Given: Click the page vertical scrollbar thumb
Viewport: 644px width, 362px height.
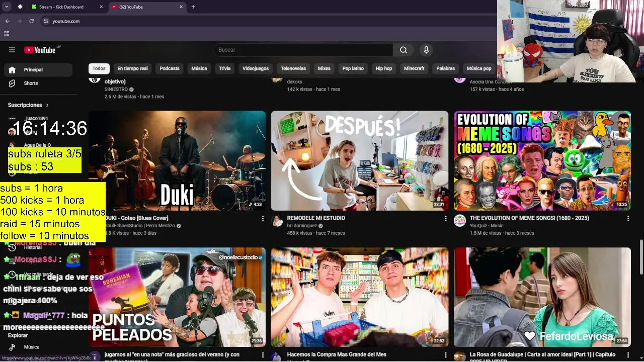Looking at the screenshot, I should point(641,257).
